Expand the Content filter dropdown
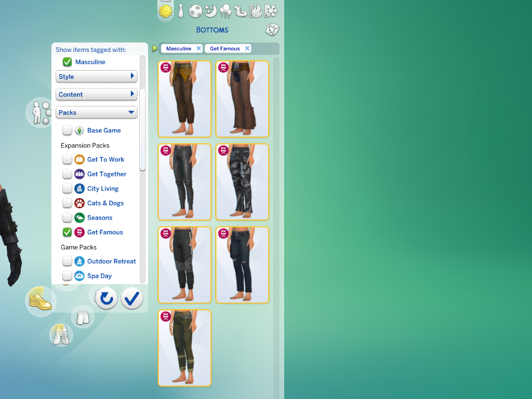The width and height of the screenshot is (532, 399). [96, 95]
